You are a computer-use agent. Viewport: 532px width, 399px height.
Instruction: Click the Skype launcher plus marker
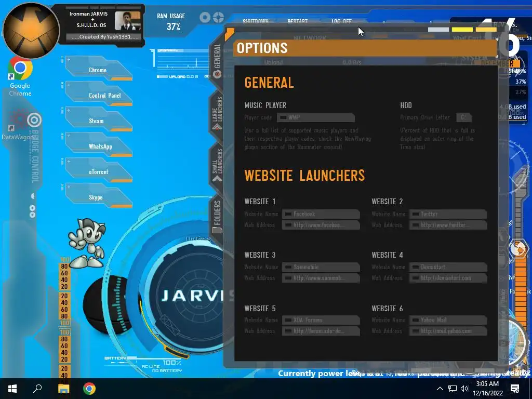coord(69,187)
